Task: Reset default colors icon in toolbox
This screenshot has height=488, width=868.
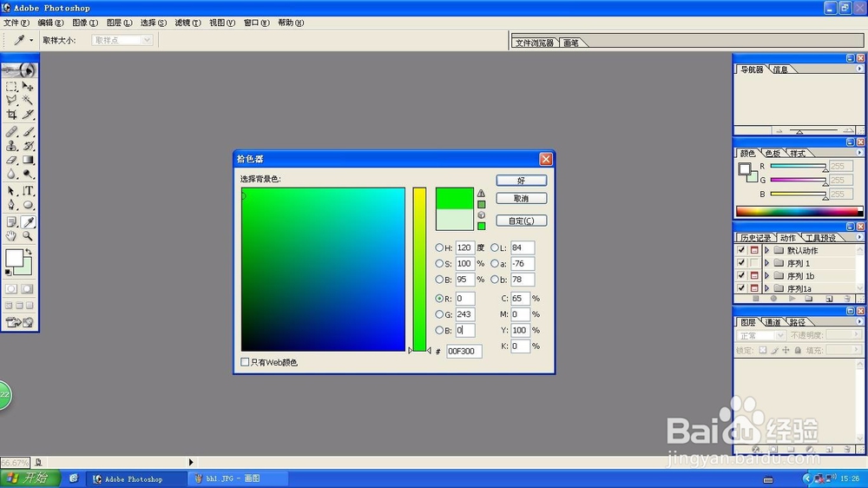Action: tap(8, 273)
